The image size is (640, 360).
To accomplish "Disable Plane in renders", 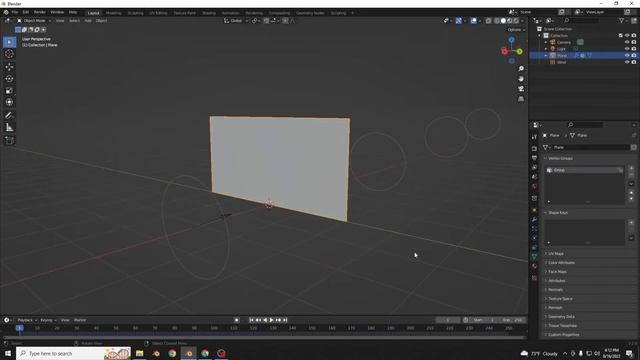I will (634, 55).
